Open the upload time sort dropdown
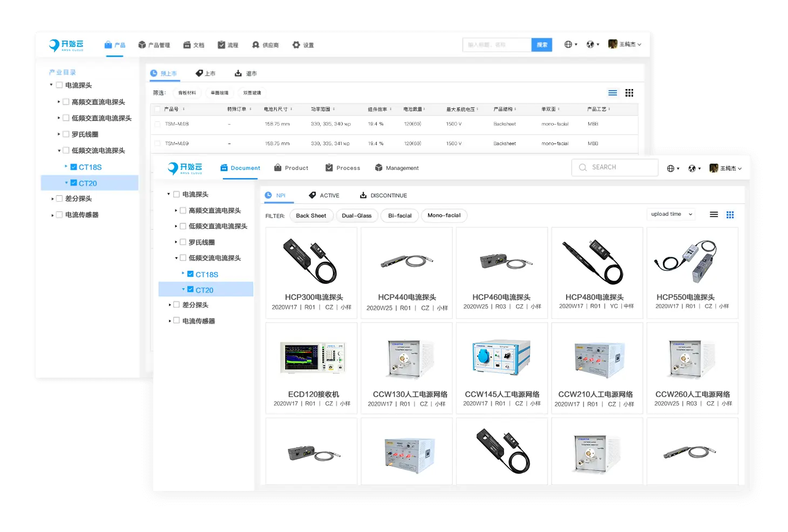Viewport: 788px width, 532px height. (671, 214)
